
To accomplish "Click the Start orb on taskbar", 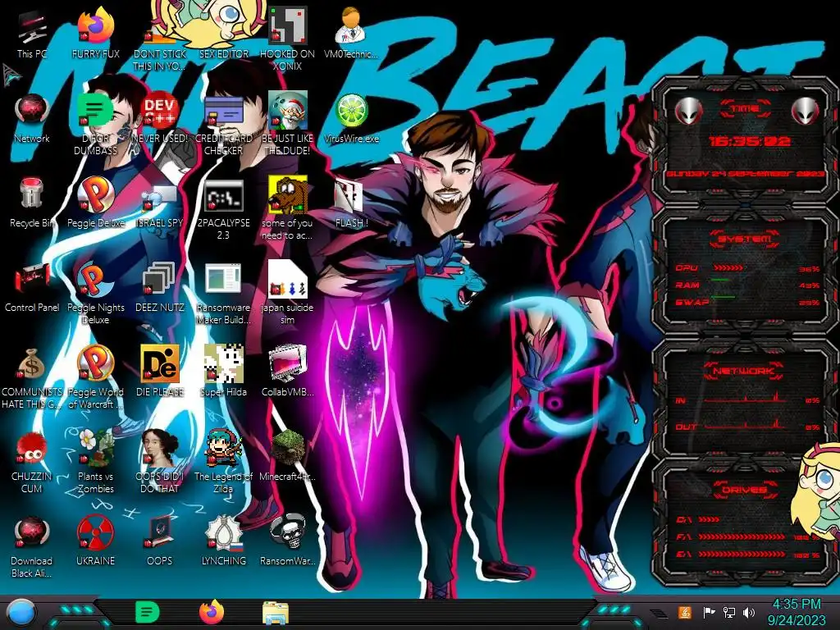I will pyautogui.click(x=21, y=612).
